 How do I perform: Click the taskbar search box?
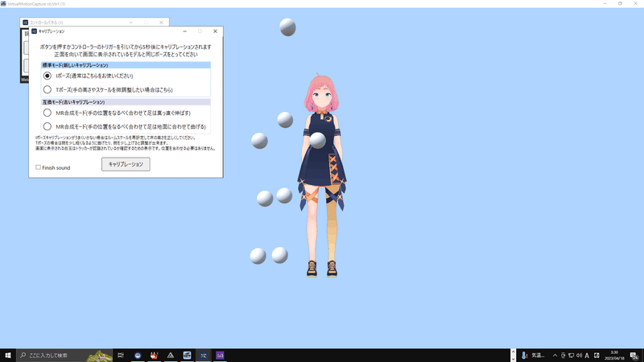point(64,356)
